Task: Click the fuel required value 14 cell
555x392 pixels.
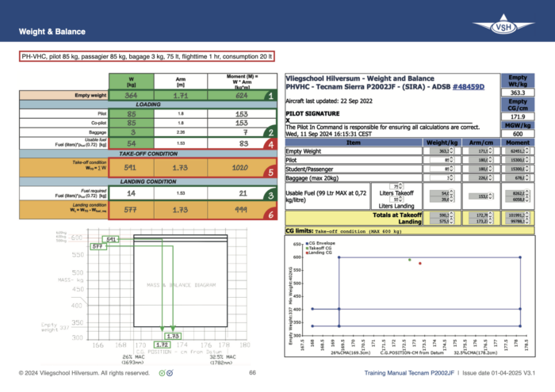Action: [132, 193]
